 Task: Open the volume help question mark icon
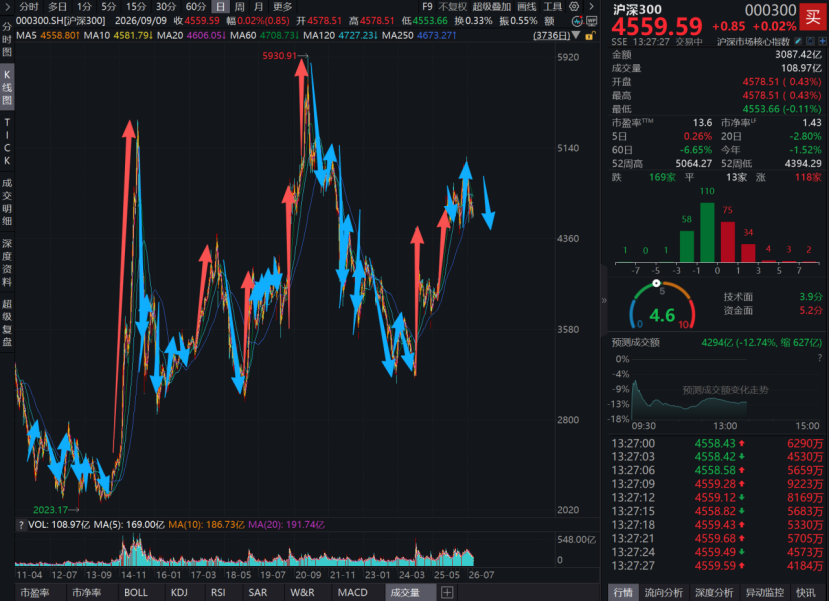pyautogui.click(x=21, y=525)
